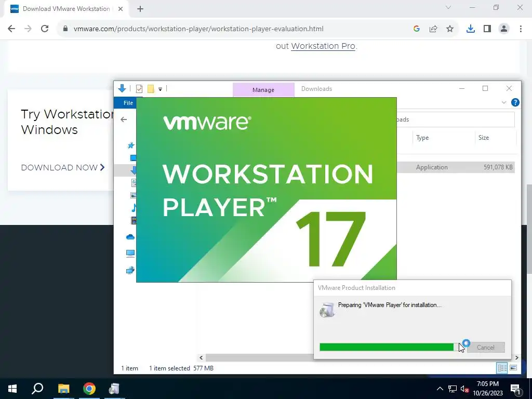Open Chrome's three-dot menu
Viewport: 532px width, 399px height.
coord(521,29)
